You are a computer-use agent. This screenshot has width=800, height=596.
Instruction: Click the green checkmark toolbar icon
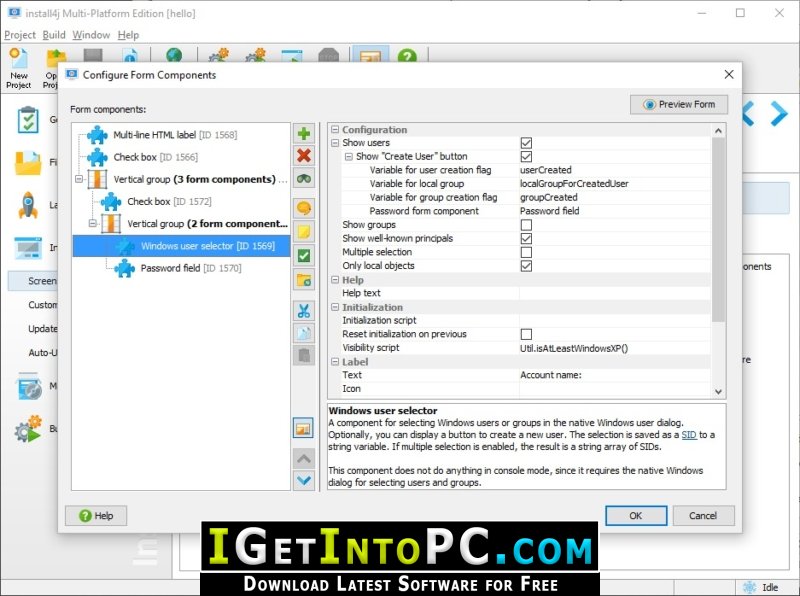click(x=304, y=256)
